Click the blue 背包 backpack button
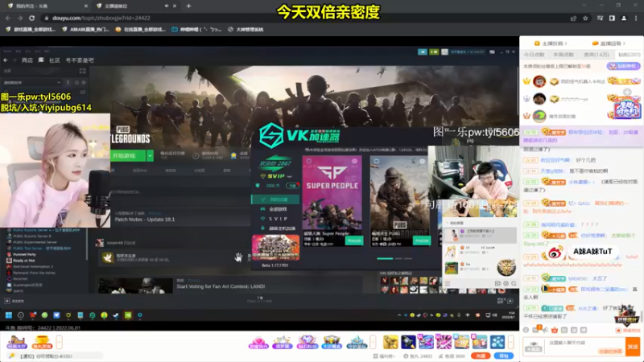The width and height of the screenshot is (644, 362). [504, 356]
